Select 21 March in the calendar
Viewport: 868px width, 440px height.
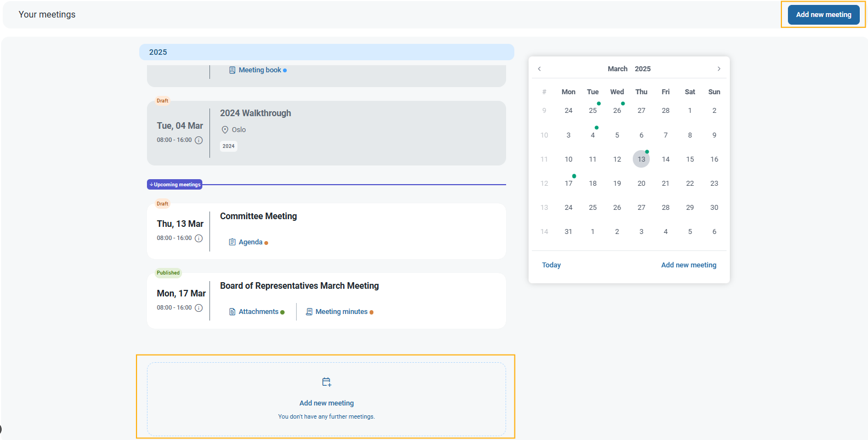666,184
